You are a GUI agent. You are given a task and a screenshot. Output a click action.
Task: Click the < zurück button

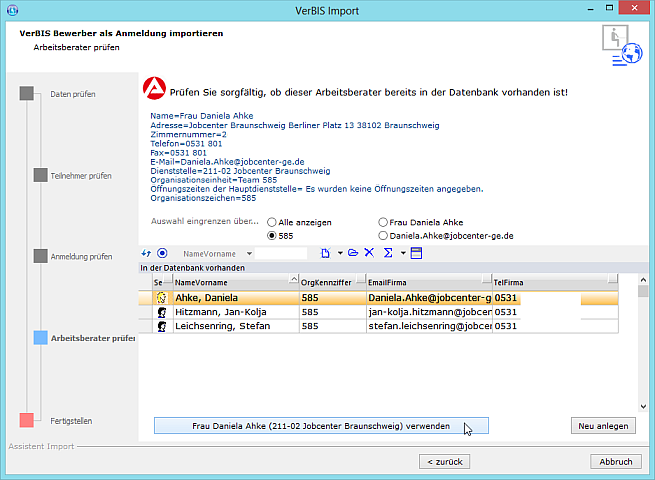(444, 462)
